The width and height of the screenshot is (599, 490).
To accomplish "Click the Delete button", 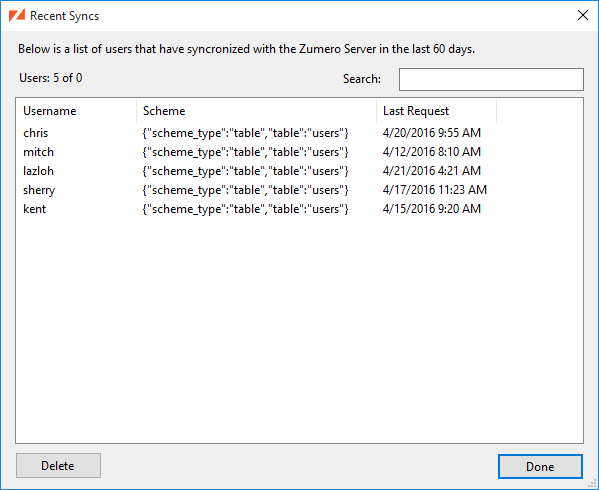I will point(58,466).
